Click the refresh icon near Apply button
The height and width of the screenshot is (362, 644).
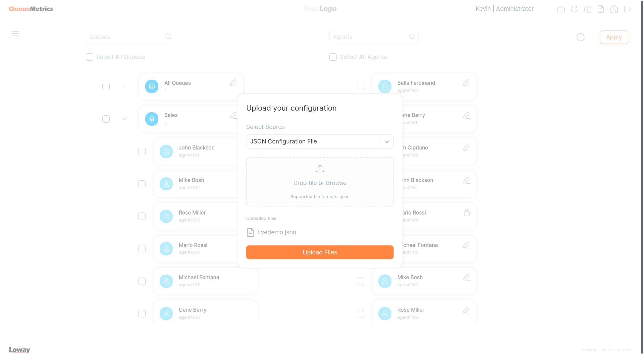coord(581,37)
